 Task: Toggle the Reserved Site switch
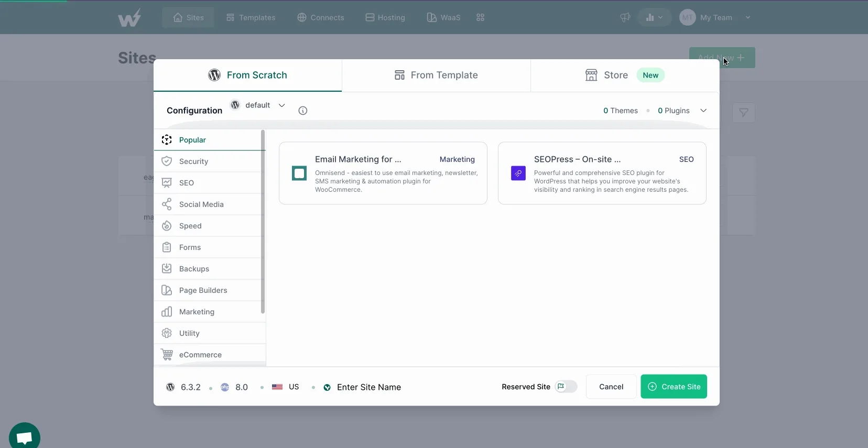click(566, 387)
